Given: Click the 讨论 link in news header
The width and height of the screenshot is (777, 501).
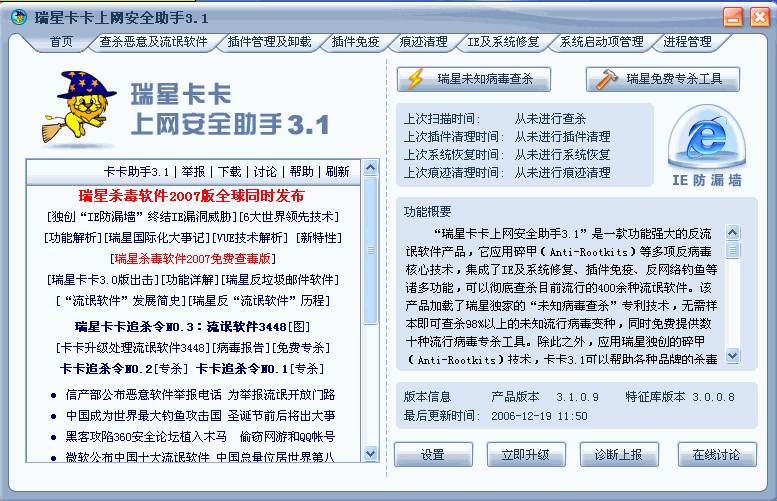Looking at the screenshot, I should click(265, 172).
